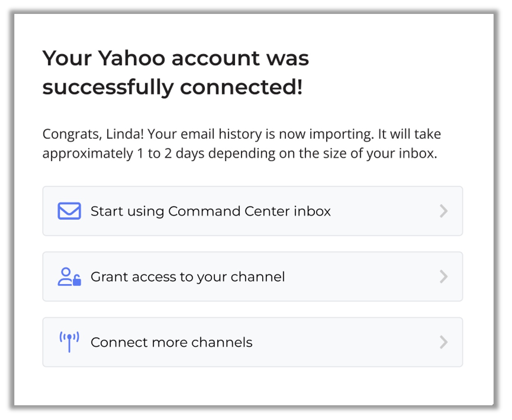512x420 pixels.
Task: Click the person-with-padlock access icon
Action: point(69,277)
